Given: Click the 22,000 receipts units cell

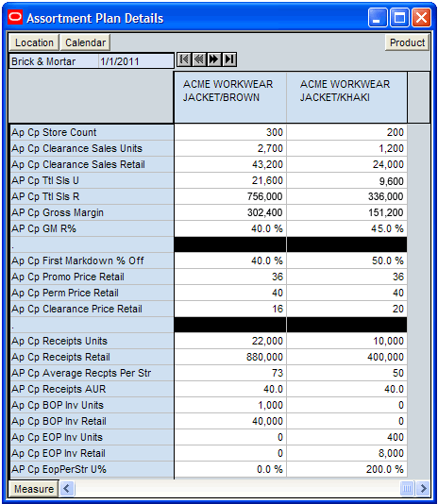Looking at the screenshot, I should pos(230,341).
